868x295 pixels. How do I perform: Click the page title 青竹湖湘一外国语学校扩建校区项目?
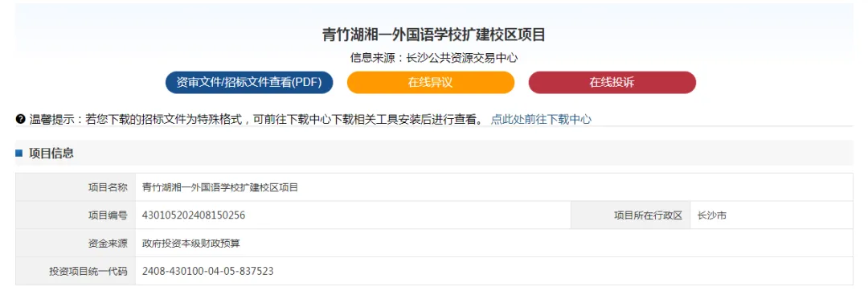(434, 35)
